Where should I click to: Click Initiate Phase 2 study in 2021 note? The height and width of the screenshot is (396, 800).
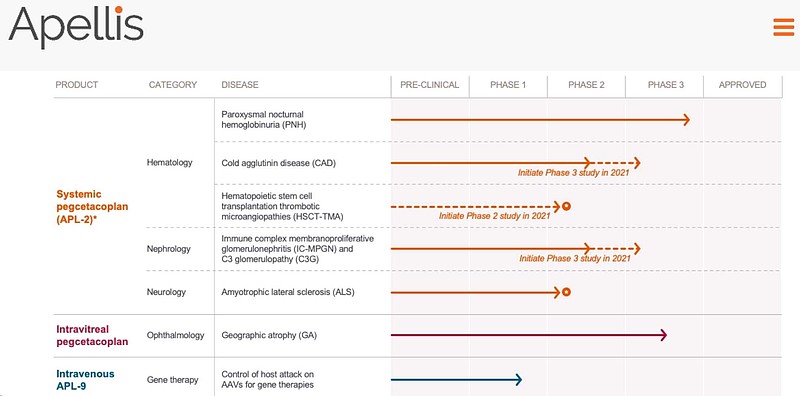494,216
